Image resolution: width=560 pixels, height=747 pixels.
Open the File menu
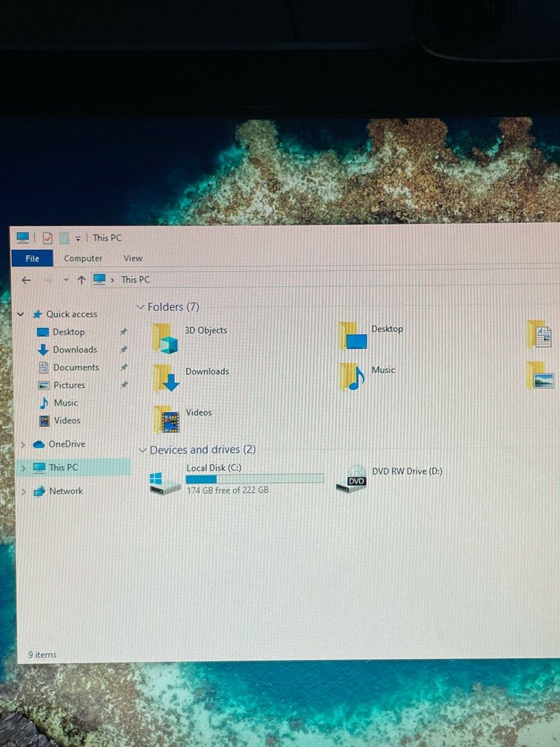[32, 257]
